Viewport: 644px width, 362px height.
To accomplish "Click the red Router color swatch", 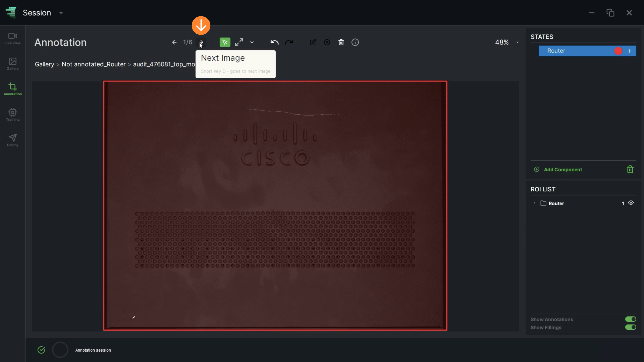I will pyautogui.click(x=618, y=51).
